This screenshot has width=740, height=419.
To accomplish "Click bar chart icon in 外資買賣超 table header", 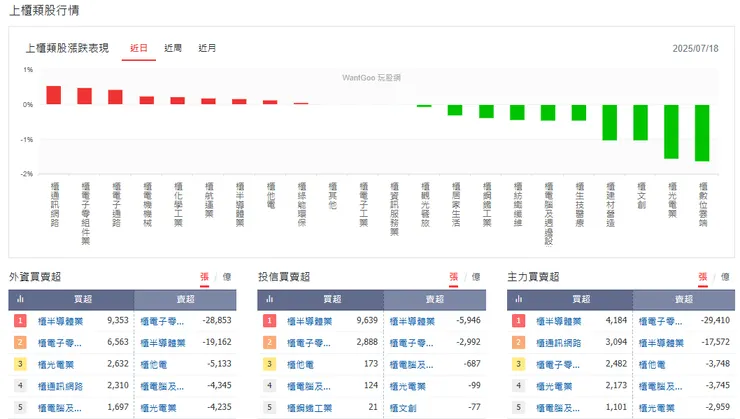I will [20, 299].
